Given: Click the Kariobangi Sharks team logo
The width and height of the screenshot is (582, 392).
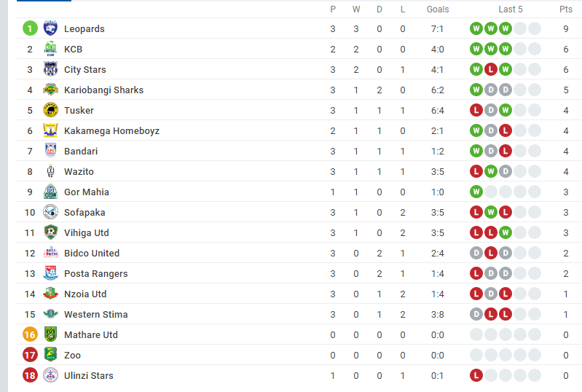Looking at the screenshot, I should point(50,90).
